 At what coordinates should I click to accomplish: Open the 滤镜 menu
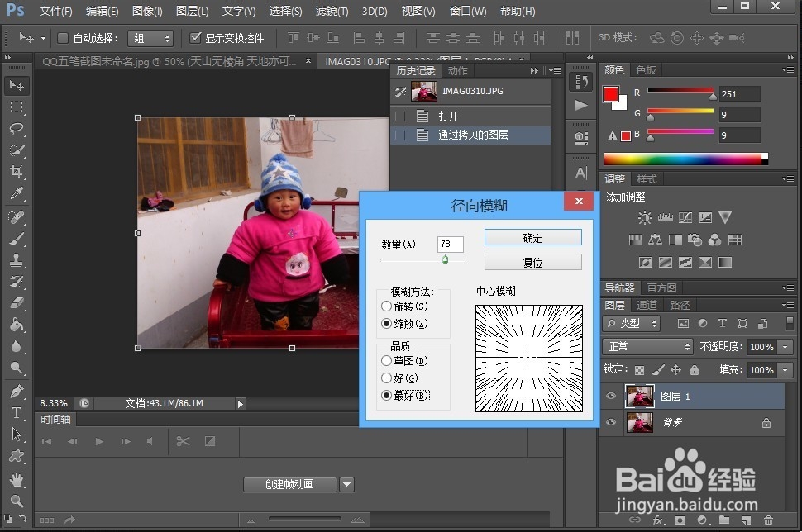[x=331, y=11]
